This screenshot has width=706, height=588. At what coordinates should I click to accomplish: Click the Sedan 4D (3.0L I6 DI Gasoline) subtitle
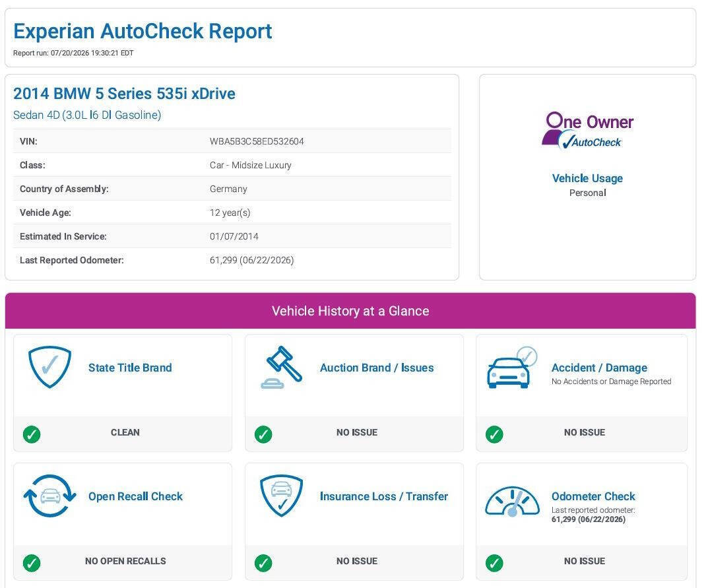[x=87, y=115]
